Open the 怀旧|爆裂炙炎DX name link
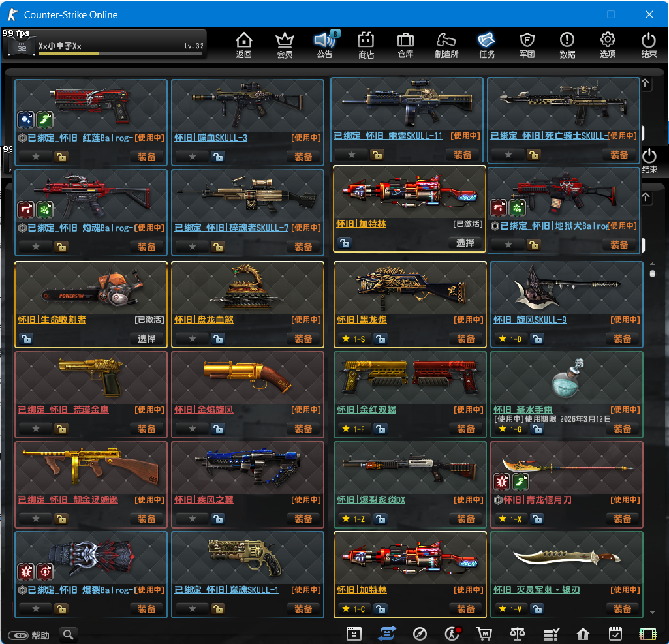The image size is (669, 644). coord(371,500)
